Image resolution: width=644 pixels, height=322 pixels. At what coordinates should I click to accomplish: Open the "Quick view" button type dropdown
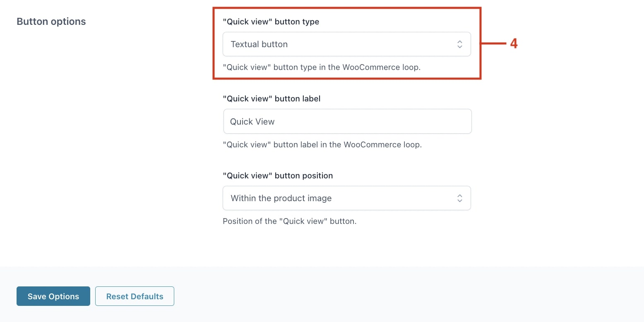pyautogui.click(x=346, y=44)
